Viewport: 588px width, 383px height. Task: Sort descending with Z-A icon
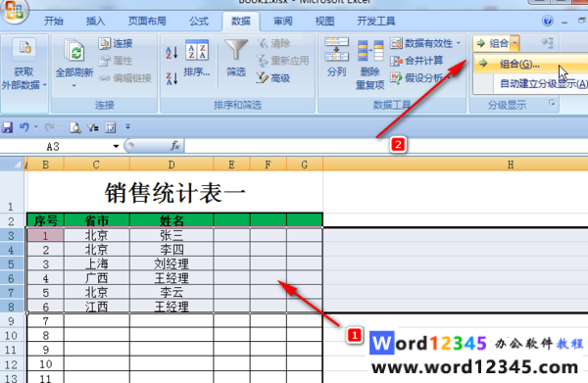pyautogui.click(x=171, y=78)
